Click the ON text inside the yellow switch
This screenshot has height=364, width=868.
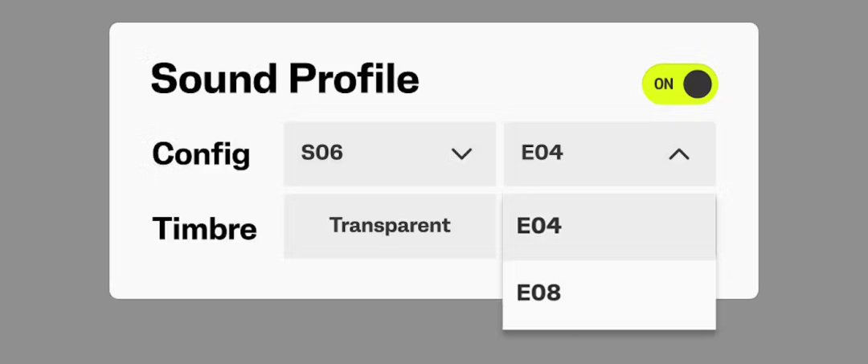pyautogui.click(x=663, y=84)
